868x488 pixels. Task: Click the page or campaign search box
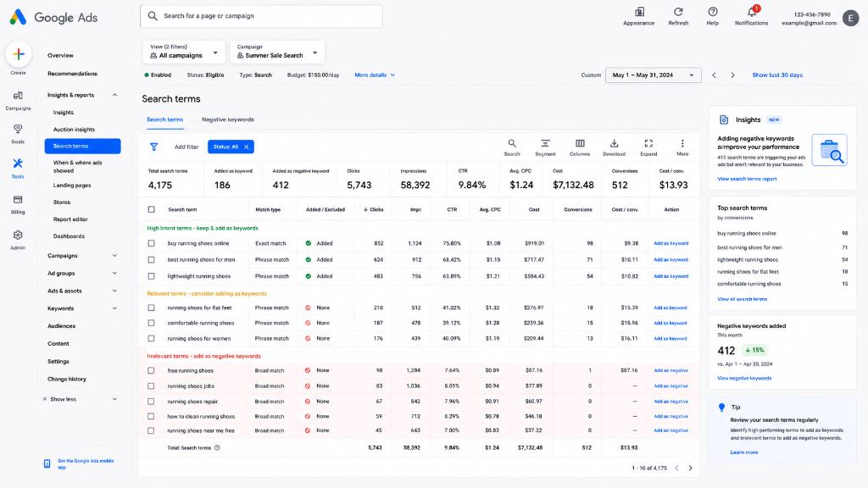(261, 16)
